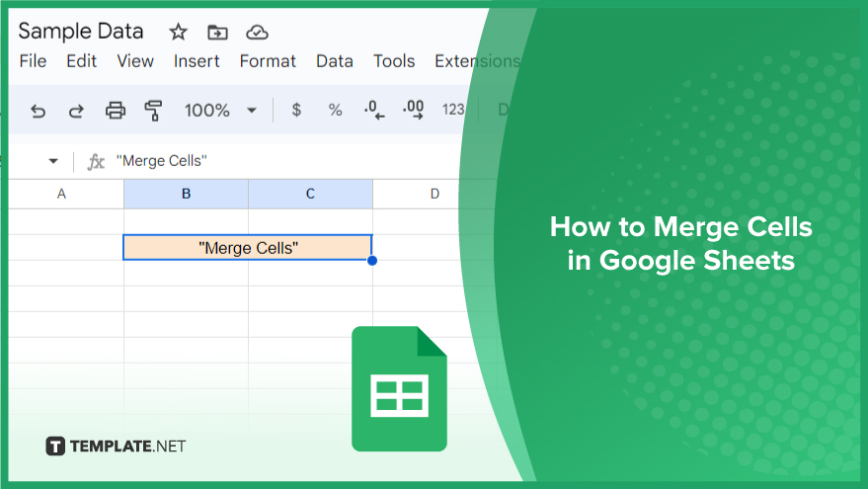Image resolution: width=868 pixels, height=489 pixels.
Task: Open the Insert menu
Action: (197, 61)
